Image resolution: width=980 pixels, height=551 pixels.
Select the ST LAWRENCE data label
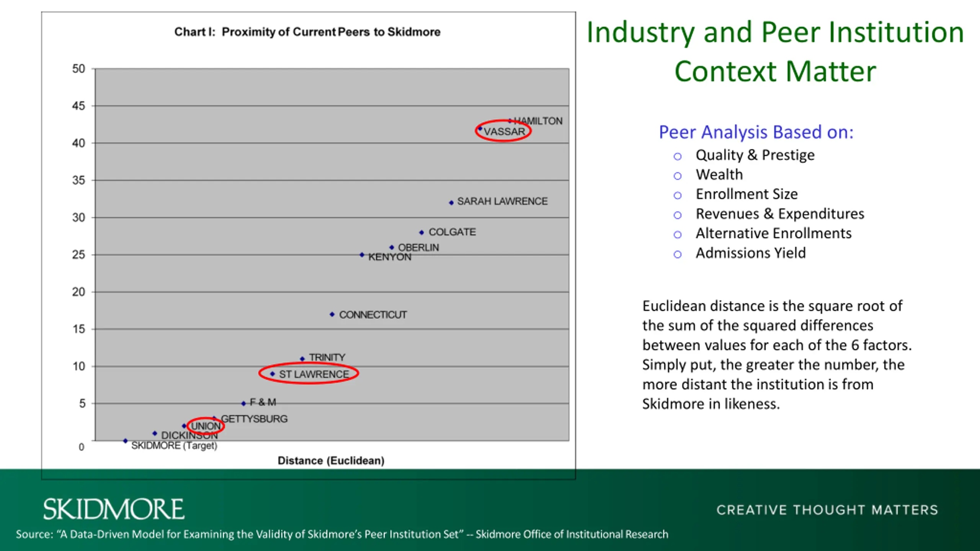[x=314, y=374]
